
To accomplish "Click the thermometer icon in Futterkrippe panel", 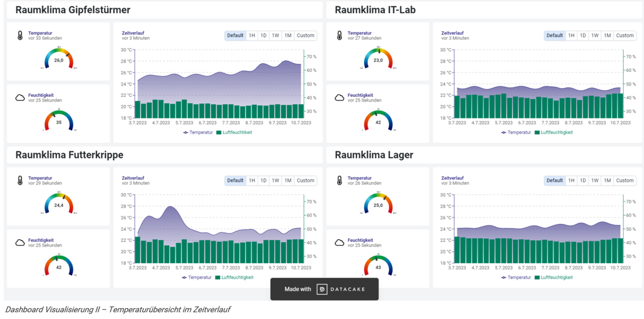I will [20, 181].
